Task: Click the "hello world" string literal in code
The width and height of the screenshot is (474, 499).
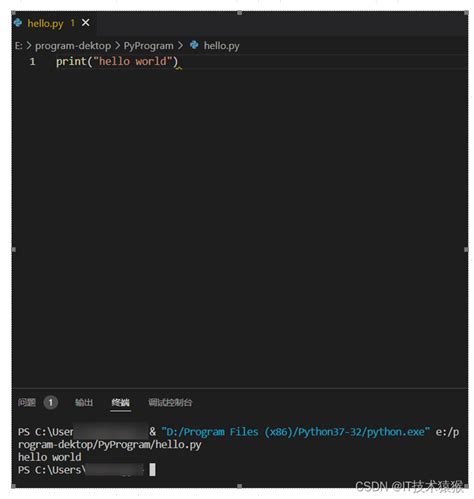Action: 133,61
